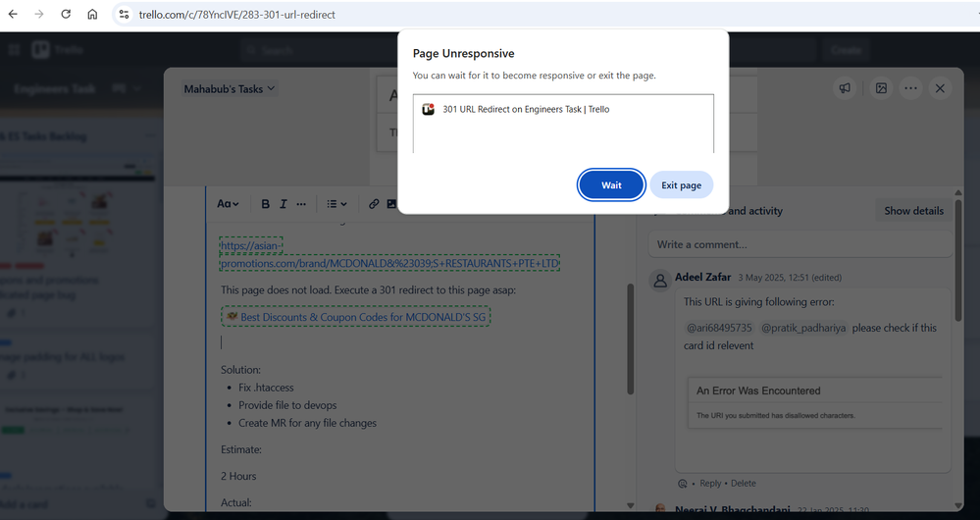Open more formatting options ellipsis
980x520 pixels.
tap(301, 204)
